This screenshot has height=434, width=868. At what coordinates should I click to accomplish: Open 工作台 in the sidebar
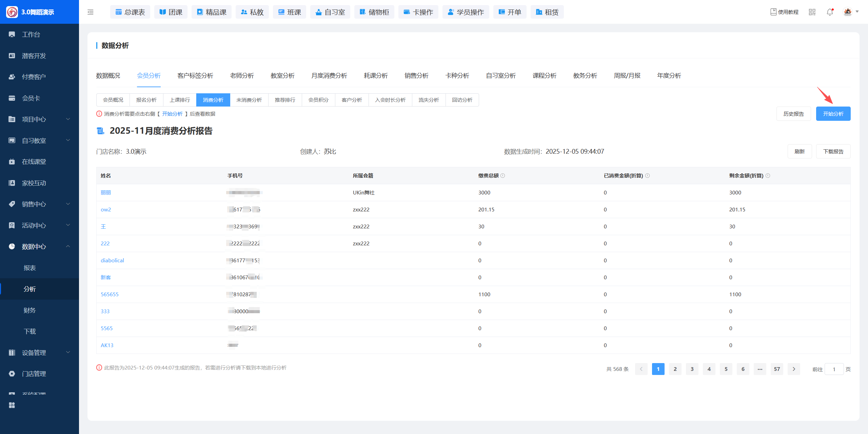pyautogui.click(x=31, y=34)
